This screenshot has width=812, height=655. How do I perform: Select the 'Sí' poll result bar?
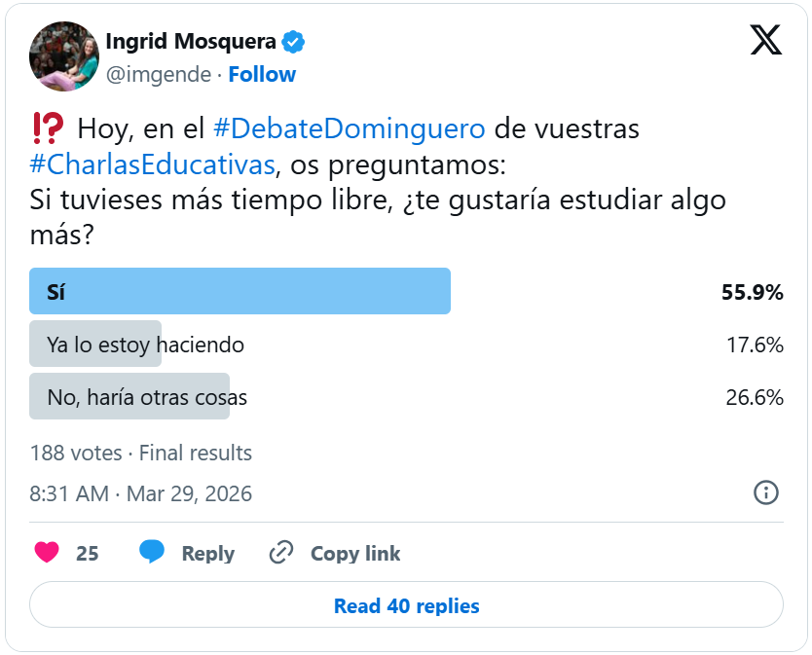pos(240,291)
